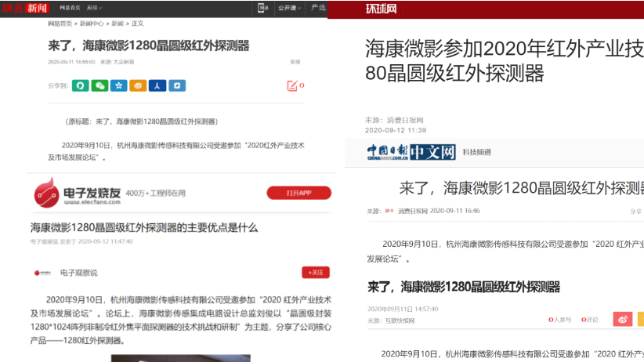The height and width of the screenshot is (362, 644).
Task: Click 来源 大众新闻 source text
Action: 117,62
